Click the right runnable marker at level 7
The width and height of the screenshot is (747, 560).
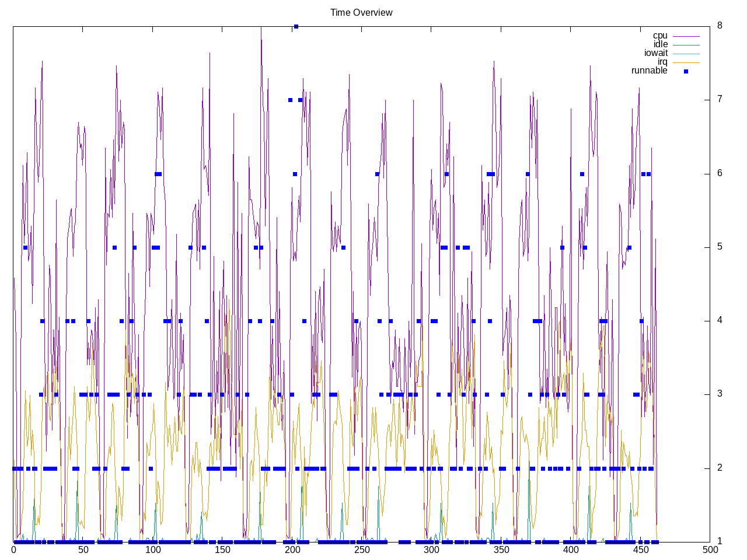300,100
